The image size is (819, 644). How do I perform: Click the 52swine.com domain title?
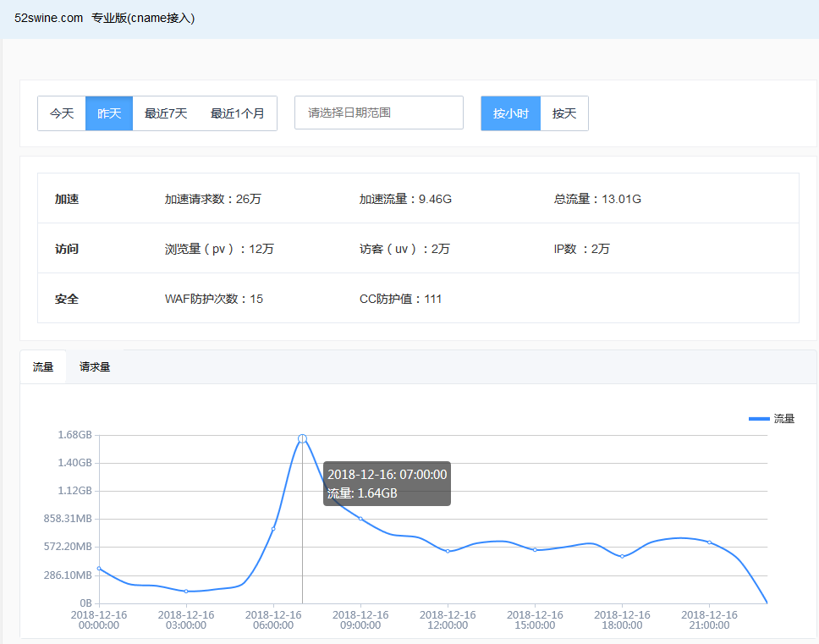(x=48, y=18)
